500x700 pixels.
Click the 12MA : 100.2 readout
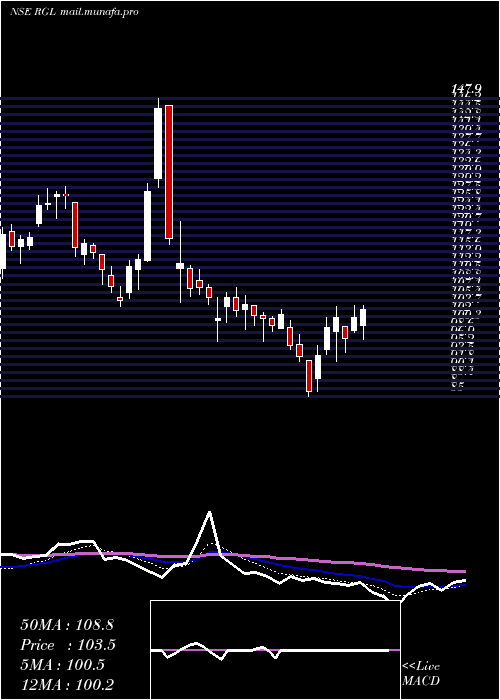tap(67, 684)
